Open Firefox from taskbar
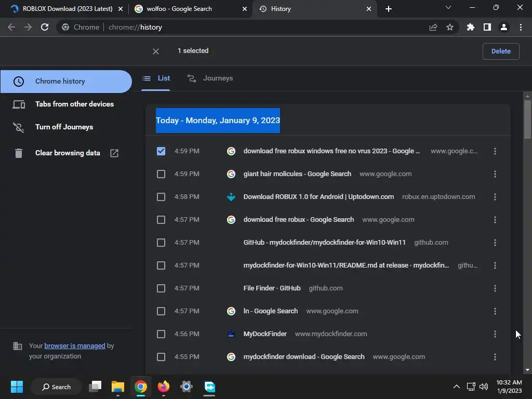 click(x=164, y=387)
